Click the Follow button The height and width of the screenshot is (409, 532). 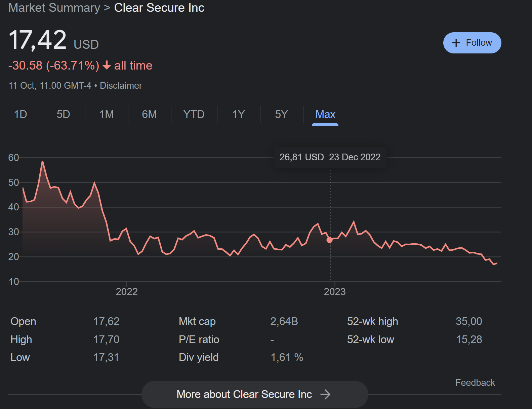(472, 43)
